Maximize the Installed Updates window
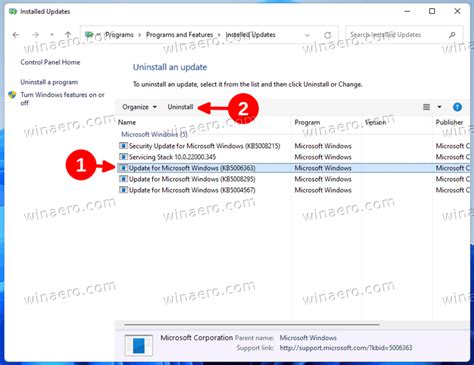Viewport: 474px width, 365px height. (x=432, y=11)
